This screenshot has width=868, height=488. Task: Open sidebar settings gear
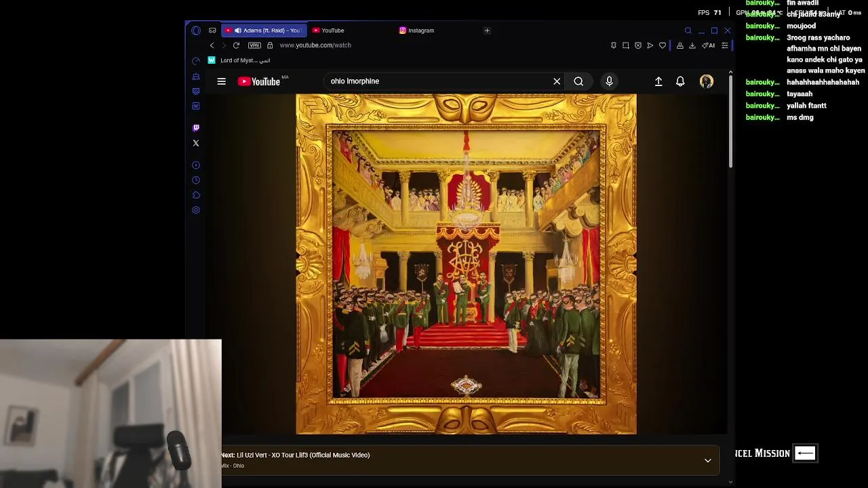tap(196, 210)
